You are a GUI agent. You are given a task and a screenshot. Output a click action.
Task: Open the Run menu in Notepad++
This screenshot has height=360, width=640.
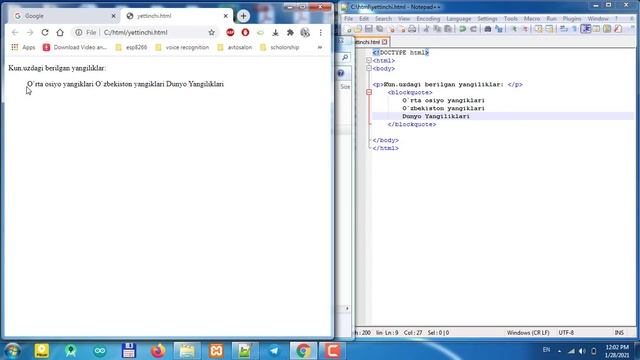pyautogui.click(x=551, y=19)
